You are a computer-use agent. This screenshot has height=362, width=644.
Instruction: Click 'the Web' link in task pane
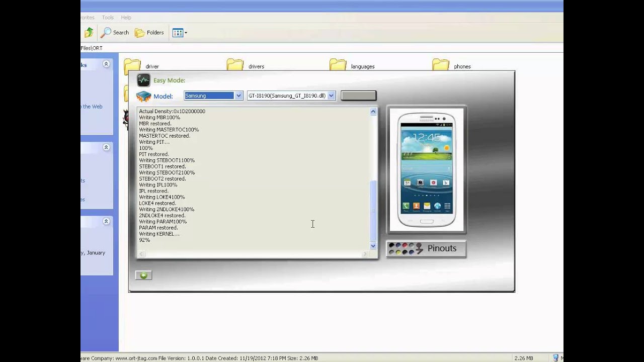(93, 107)
